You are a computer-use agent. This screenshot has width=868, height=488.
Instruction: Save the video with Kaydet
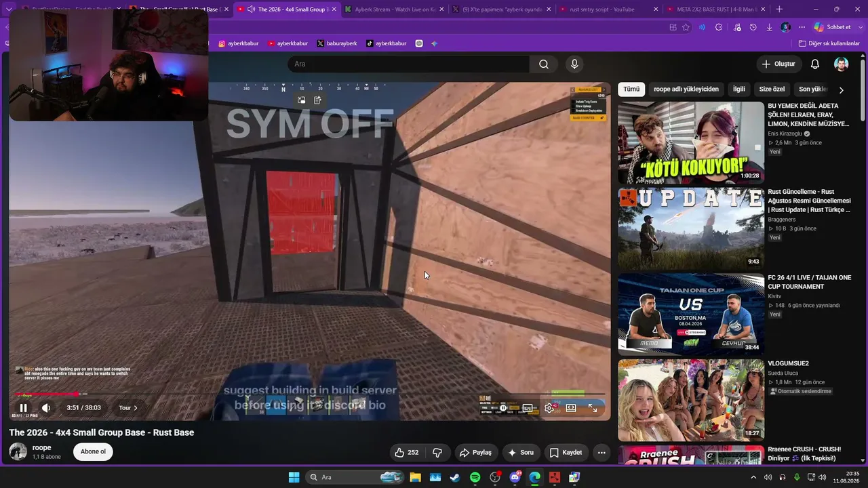click(566, 452)
